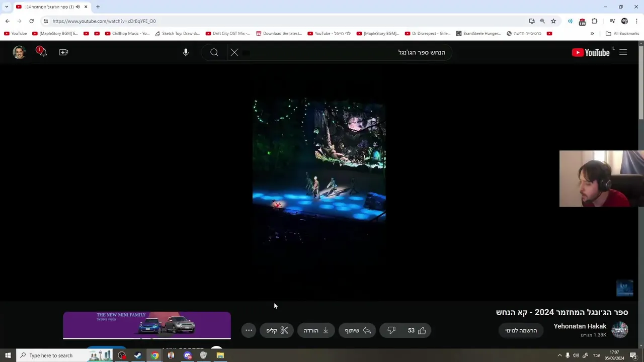This screenshot has height=362, width=644.
Task: Open the taskbar clock and date
Action: tap(614, 355)
